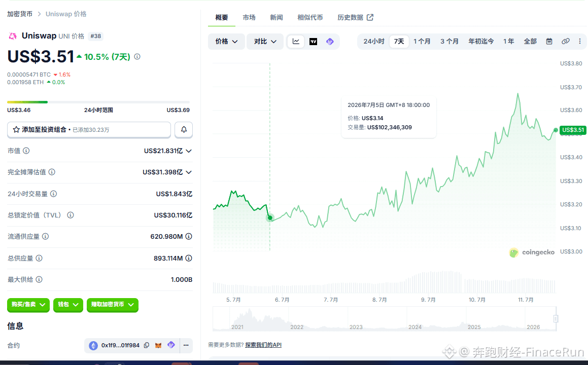Click the 1.000B max supply value
Screen dimensions: 588x365
[x=182, y=279]
